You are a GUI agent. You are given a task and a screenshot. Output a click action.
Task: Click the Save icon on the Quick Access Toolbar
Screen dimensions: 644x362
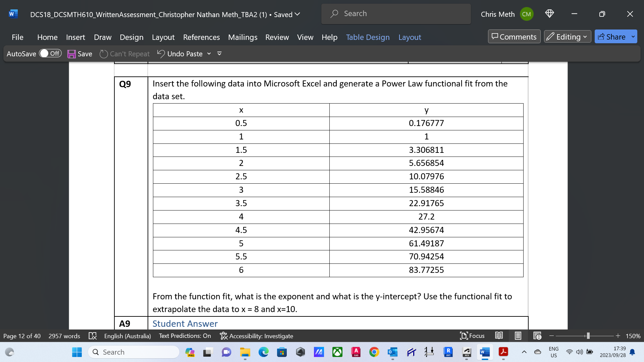[x=71, y=54]
